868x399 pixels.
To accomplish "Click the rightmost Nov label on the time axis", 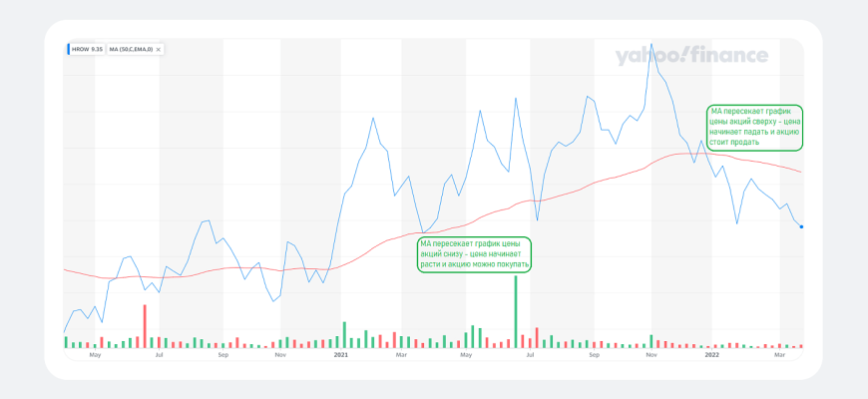I will tap(651, 354).
